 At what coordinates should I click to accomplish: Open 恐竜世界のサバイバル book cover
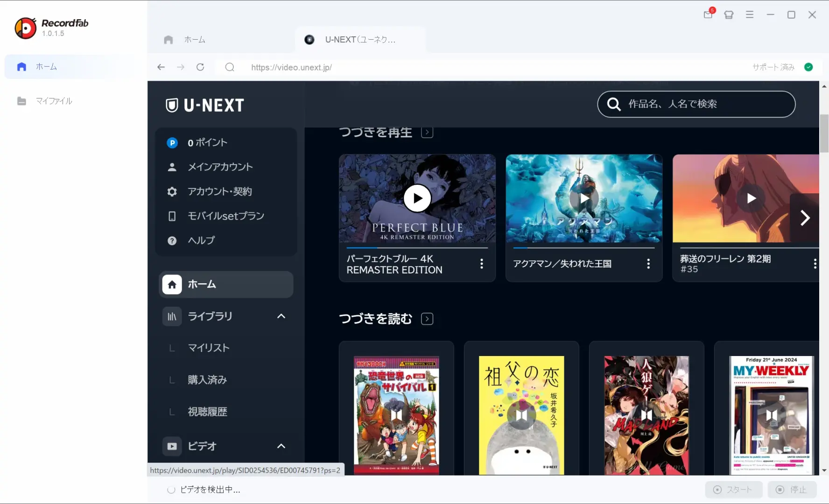pyautogui.click(x=396, y=415)
